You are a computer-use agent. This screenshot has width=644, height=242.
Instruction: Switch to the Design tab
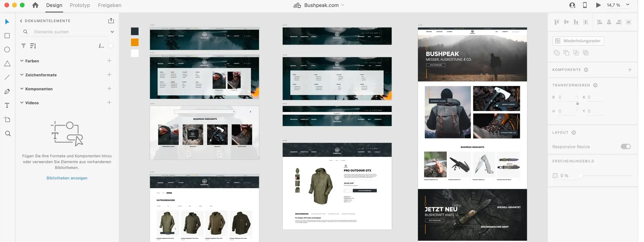[54, 5]
